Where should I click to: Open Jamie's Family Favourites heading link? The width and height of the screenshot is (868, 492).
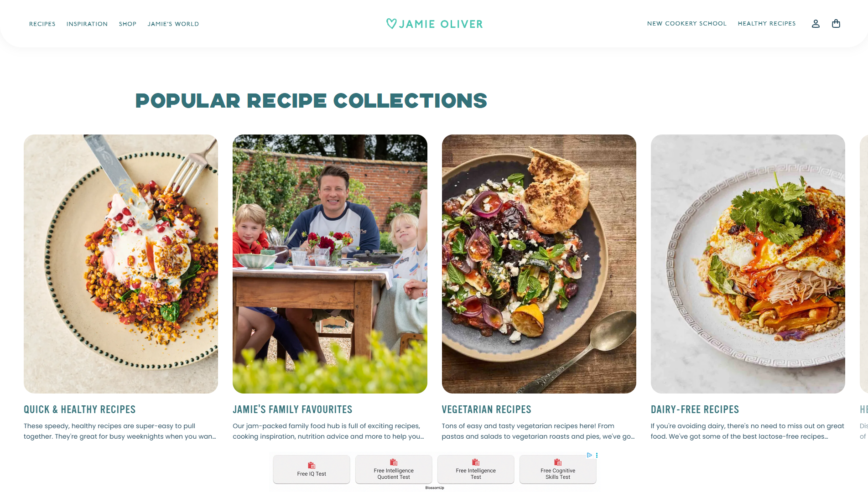click(292, 409)
